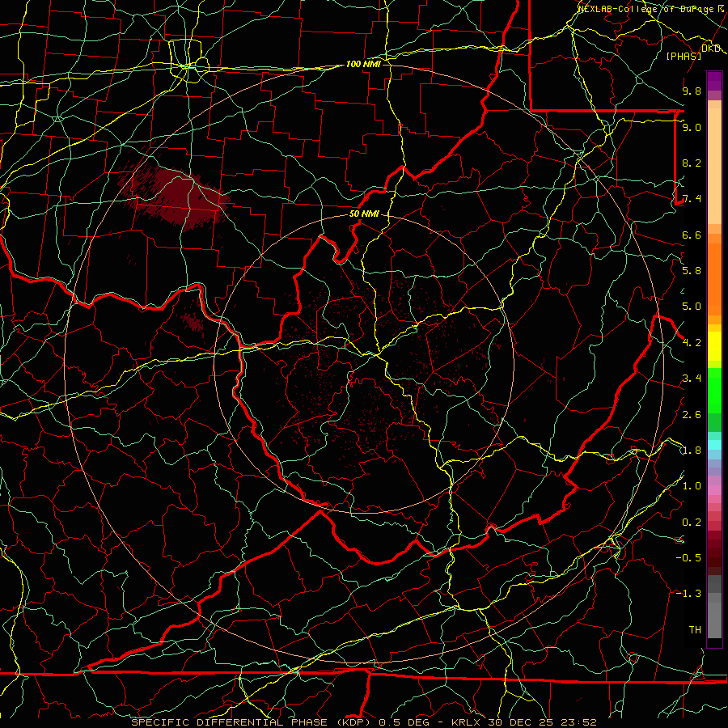Screen dimensions: 728x728
Task: Click the "DKD" product label
Action: pyautogui.click(x=711, y=49)
